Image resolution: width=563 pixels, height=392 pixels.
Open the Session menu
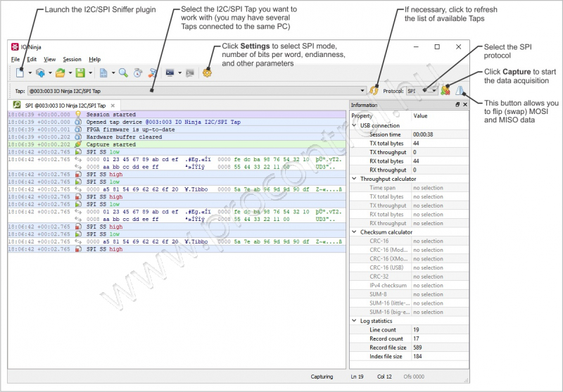click(x=72, y=60)
